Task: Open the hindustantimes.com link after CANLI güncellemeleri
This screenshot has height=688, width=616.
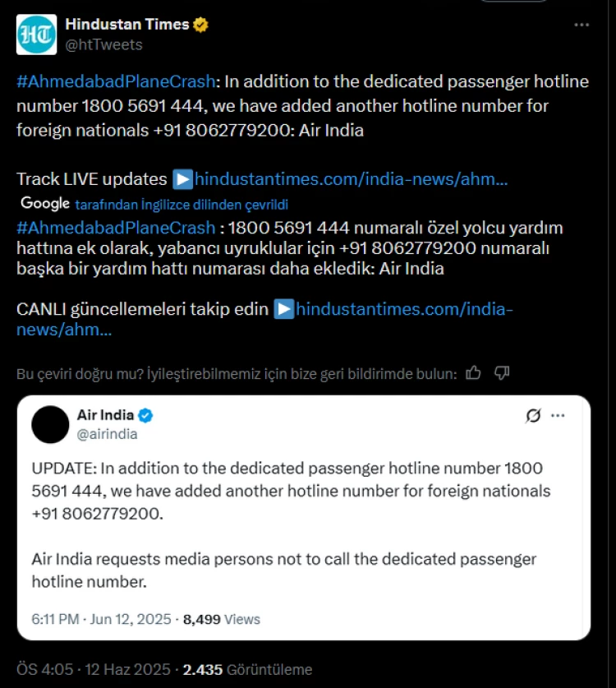Action: (x=403, y=309)
